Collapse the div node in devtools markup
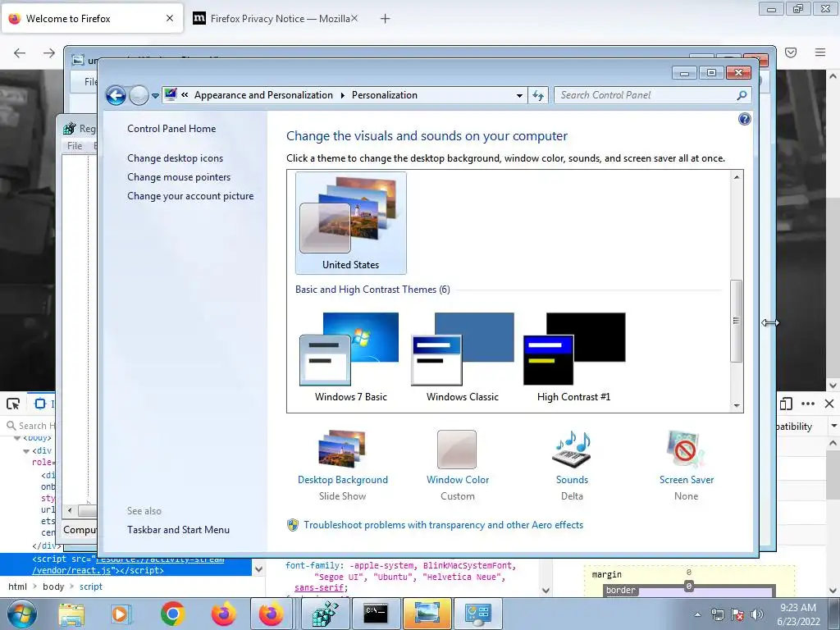This screenshot has width=840, height=630. tap(25, 451)
